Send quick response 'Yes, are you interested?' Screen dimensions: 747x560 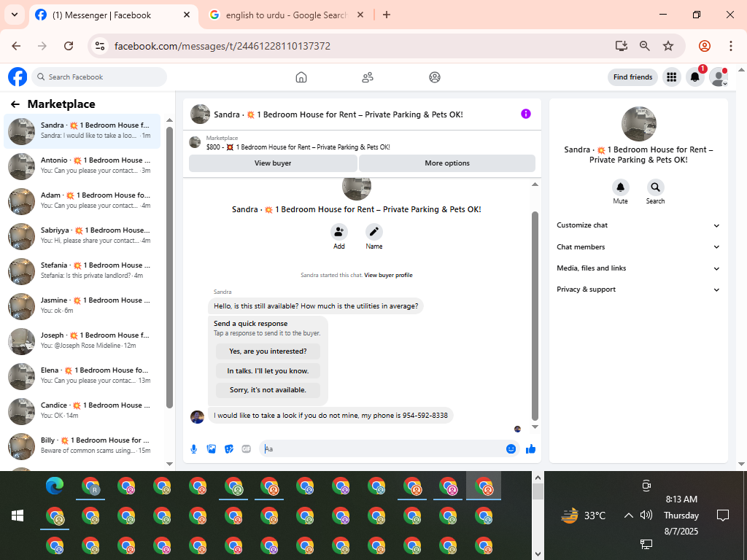point(268,351)
